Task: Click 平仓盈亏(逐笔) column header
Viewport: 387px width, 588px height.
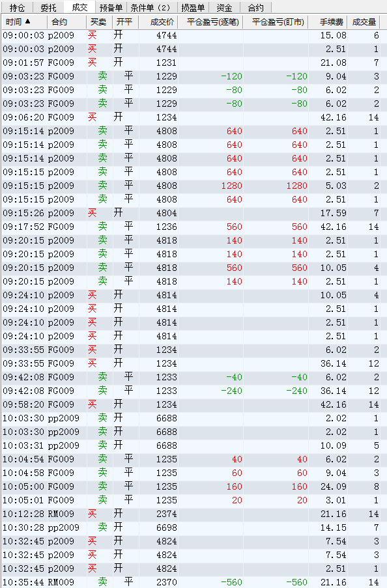Action: [x=210, y=22]
